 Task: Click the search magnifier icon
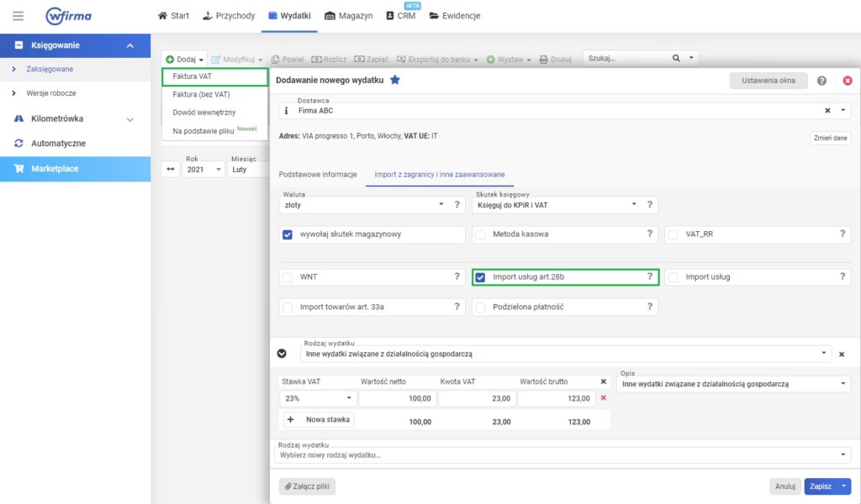676,59
